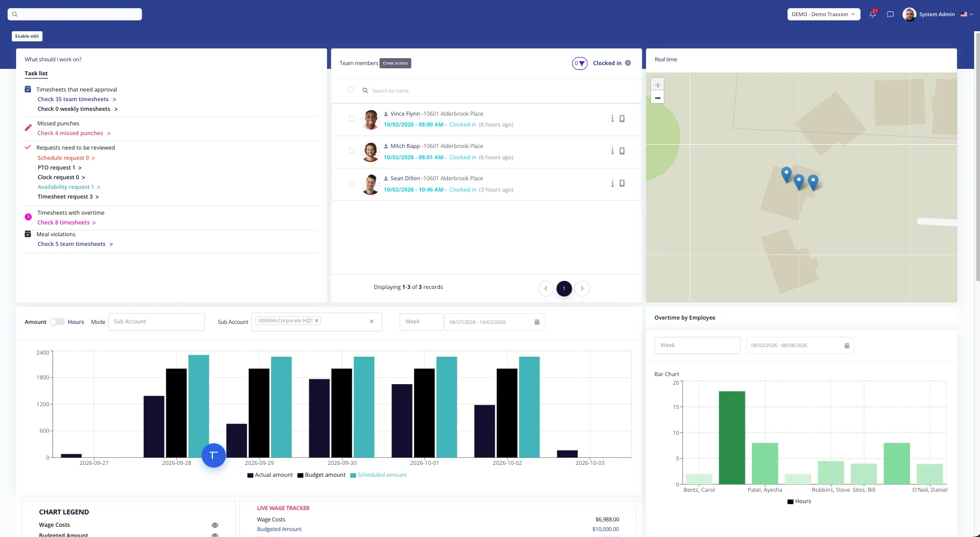Show info for Mitch Rapp
Screen dimensions: 980x537
(x=612, y=151)
